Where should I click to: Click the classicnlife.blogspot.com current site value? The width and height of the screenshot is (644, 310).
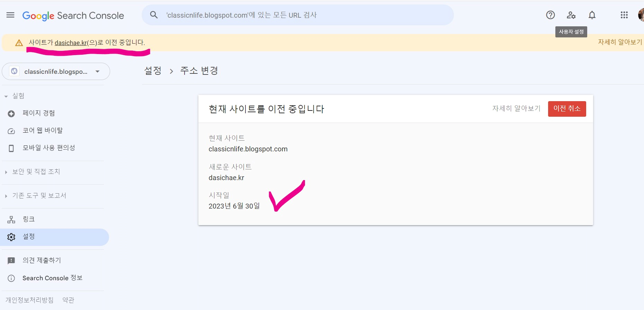click(x=248, y=149)
